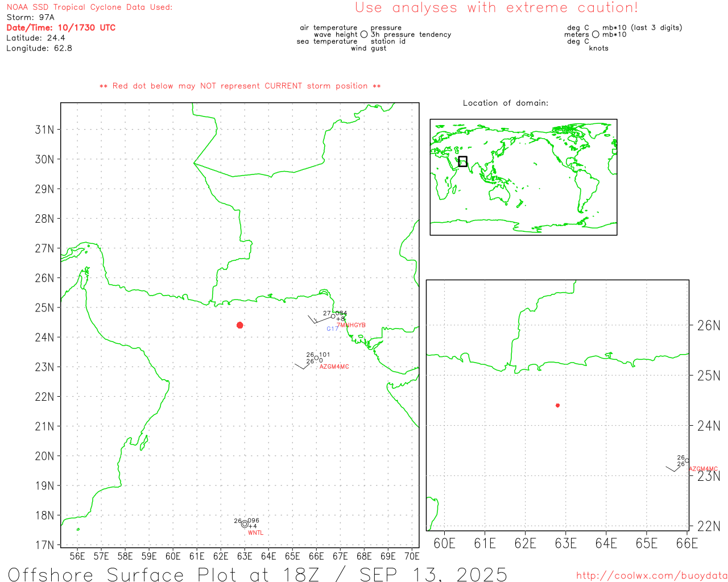
Task: Click the '56E' longitude label on main map
Action: pos(77,556)
